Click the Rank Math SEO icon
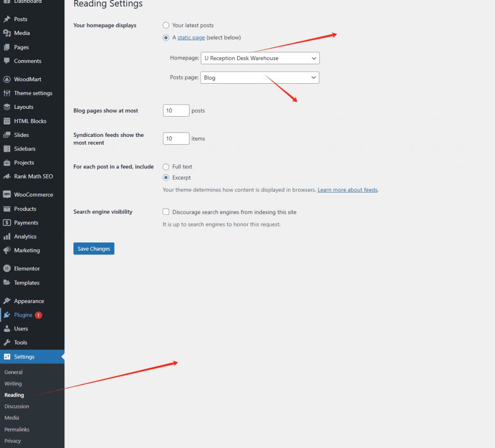 (7, 177)
